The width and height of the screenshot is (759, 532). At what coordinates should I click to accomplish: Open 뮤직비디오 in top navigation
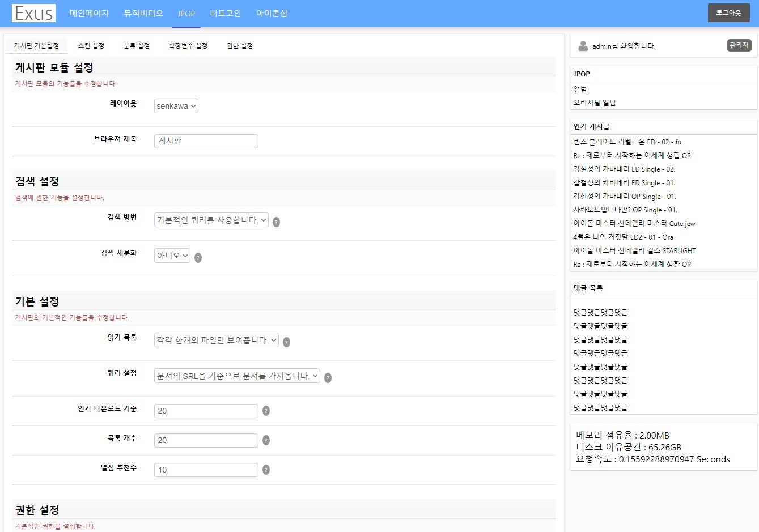(x=143, y=13)
